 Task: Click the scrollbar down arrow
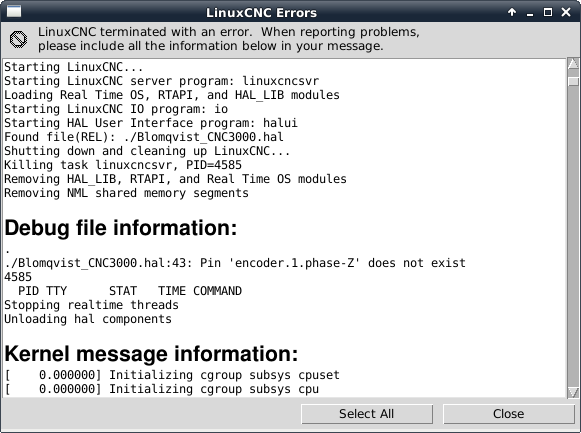573,392
